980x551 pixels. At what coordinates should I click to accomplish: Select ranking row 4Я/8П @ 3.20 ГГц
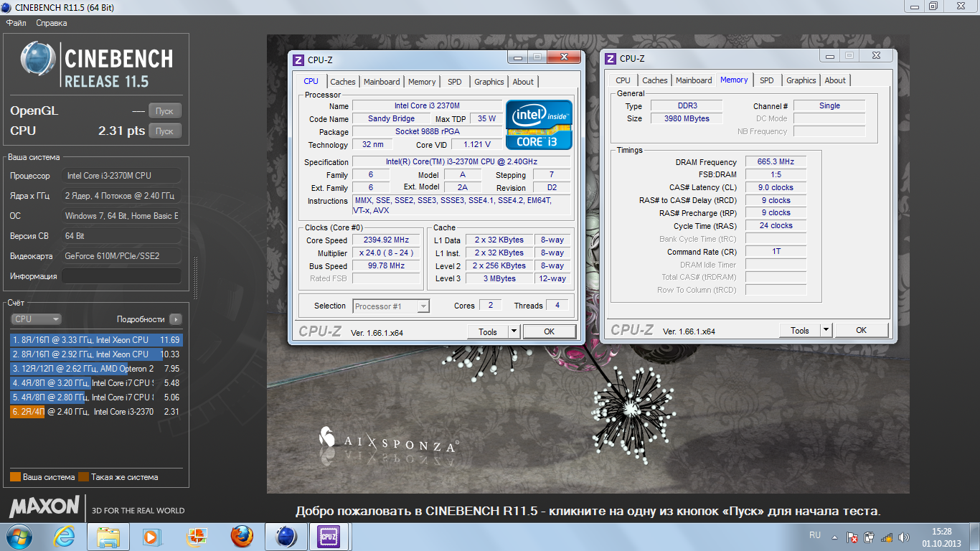tap(96, 383)
